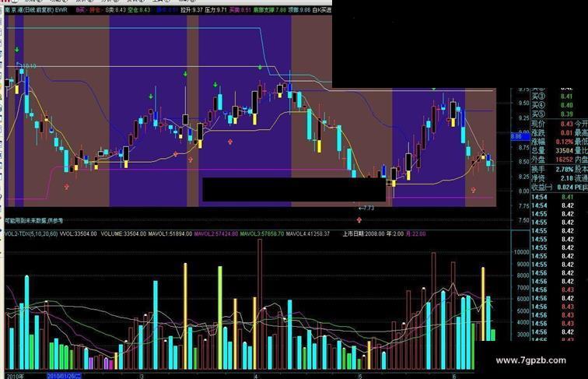This screenshot has height=379, width=588.
Task: Click the 3000 volume-axis label
Action: point(523,335)
